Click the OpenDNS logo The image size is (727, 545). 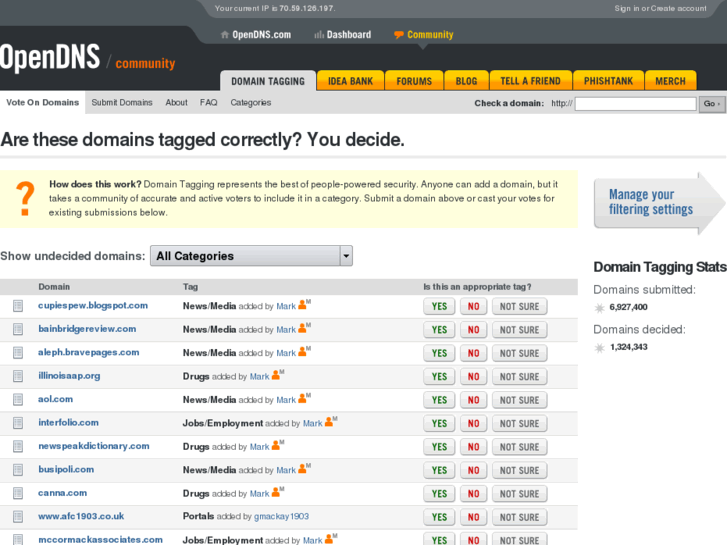point(50,58)
